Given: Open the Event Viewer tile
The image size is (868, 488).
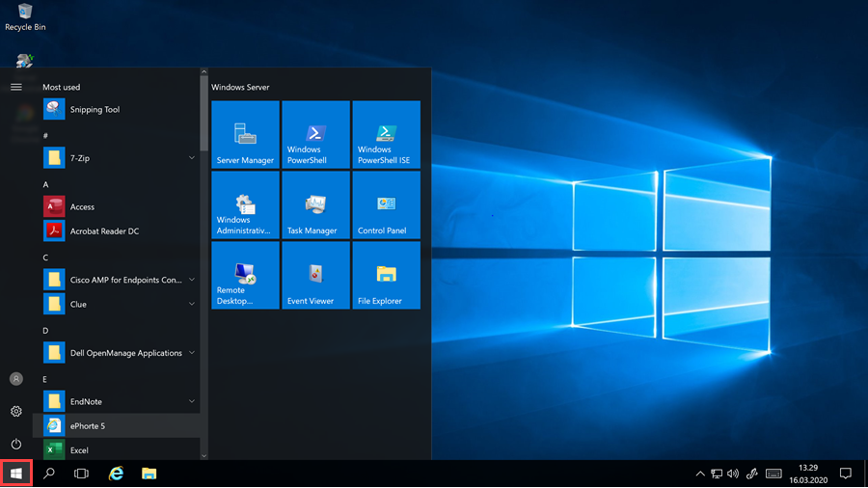Looking at the screenshot, I should [315, 275].
